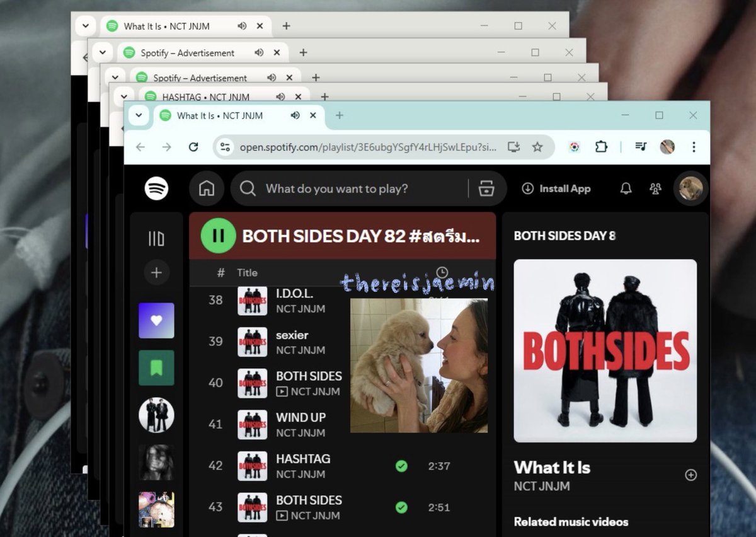Bookmark this page with the star icon

click(537, 147)
